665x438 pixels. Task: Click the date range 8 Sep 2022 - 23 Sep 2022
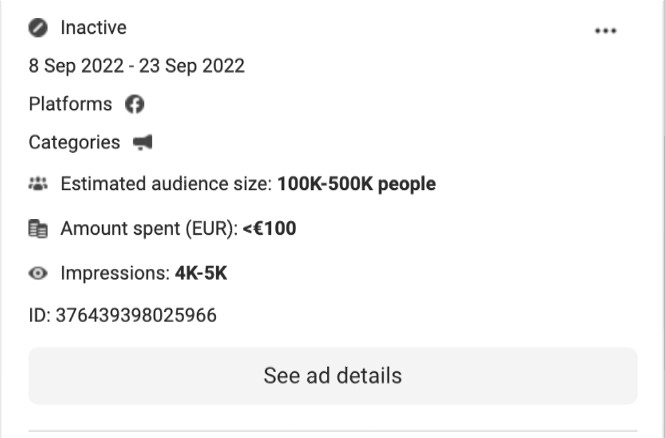(137, 66)
